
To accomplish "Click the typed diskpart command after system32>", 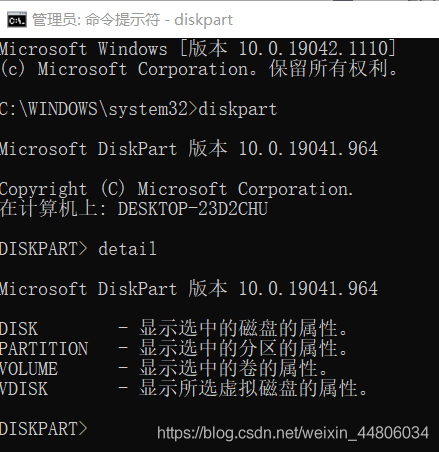I will coord(238,109).
